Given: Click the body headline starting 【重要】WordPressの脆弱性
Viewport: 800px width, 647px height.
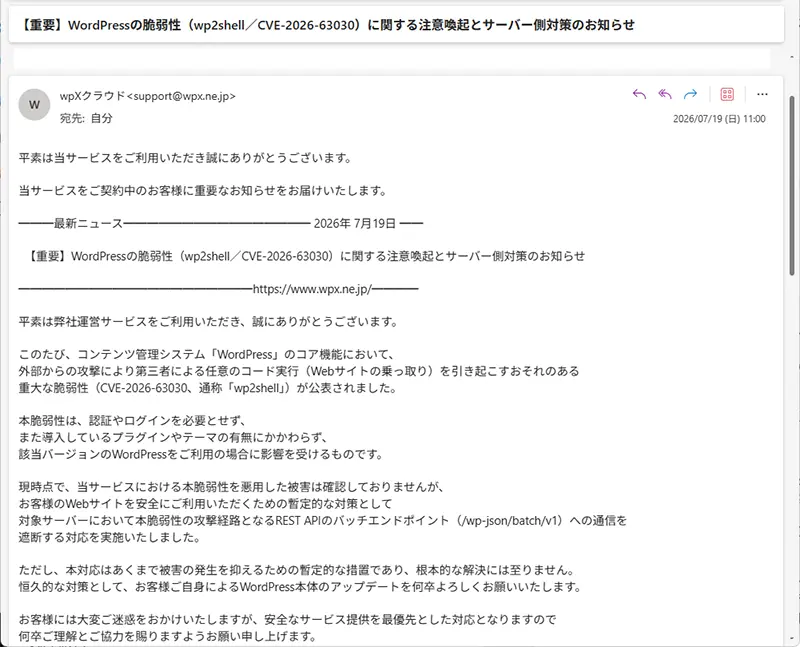Looking at the screenshot, I should pyautogui.click(x=305, y=256).
